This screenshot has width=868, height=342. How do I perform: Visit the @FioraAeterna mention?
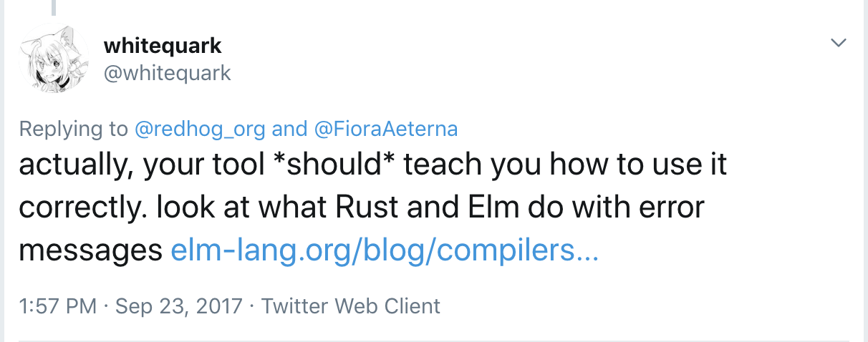tap(386, 129)
